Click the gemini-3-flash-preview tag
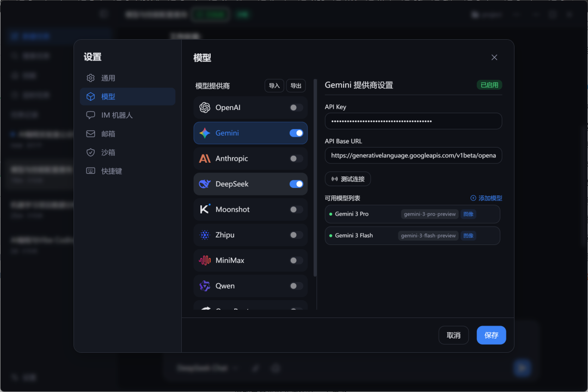The height and width of the screenshot is (392, 588). click(x=428, y=236)
